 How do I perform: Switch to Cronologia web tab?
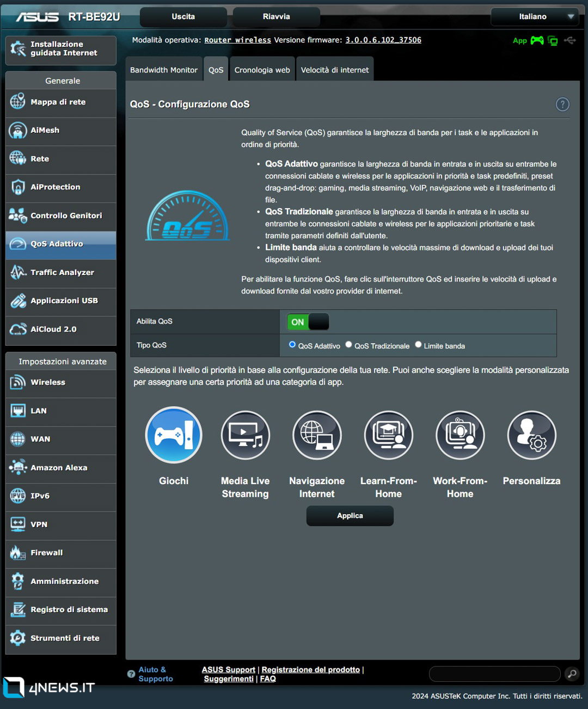click(x=262, y=69)
